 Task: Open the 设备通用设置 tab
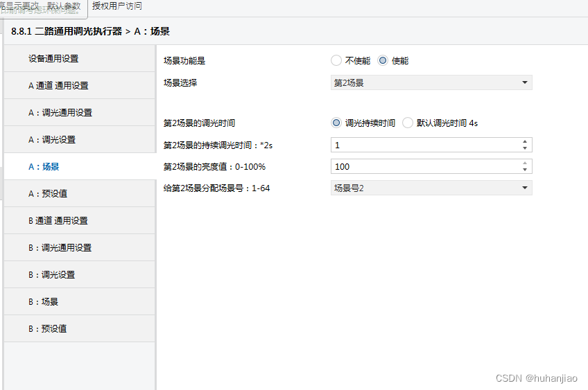point(79,59)
